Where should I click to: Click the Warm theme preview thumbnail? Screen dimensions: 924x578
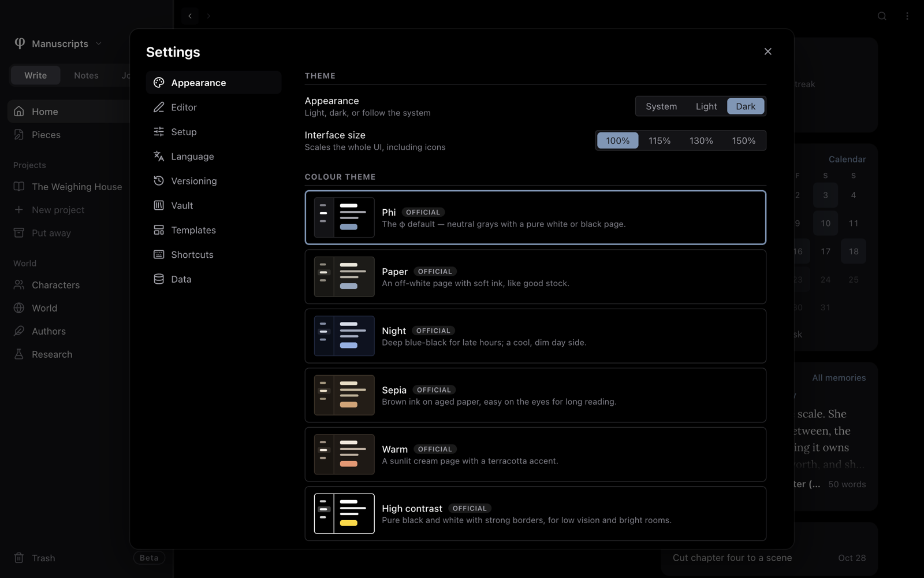click(344, 454)
